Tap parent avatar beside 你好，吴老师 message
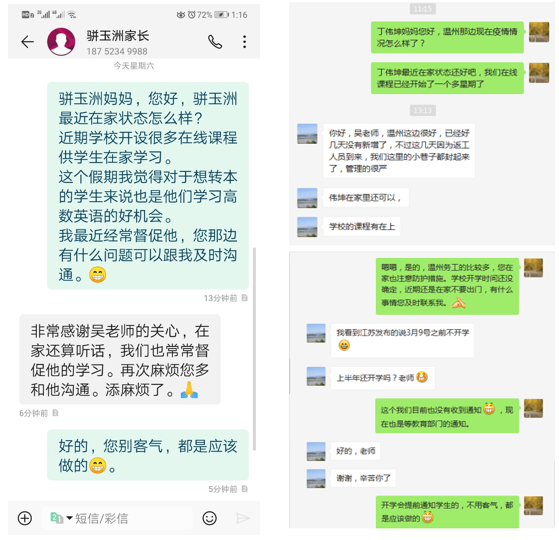559x540 pixels. (x=307, y=134)
